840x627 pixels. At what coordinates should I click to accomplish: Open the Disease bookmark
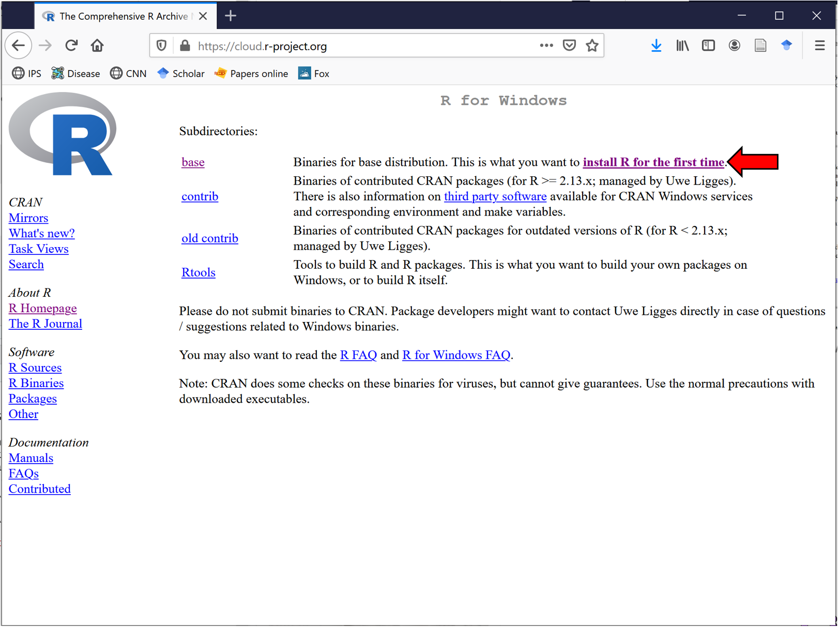[x=75, y=73]
